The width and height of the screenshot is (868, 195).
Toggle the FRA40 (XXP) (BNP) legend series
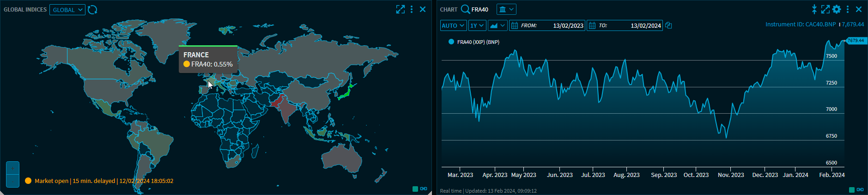coord(474,42)
